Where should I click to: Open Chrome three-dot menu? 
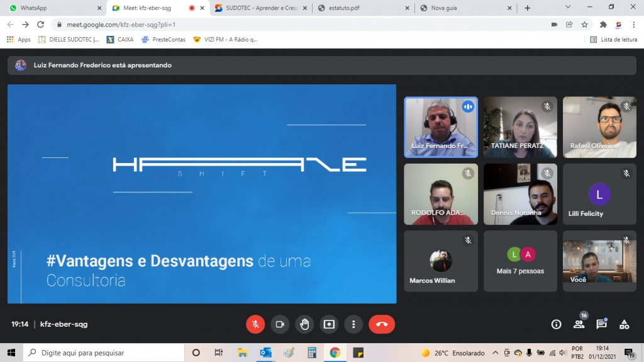[x=634, y=25]
